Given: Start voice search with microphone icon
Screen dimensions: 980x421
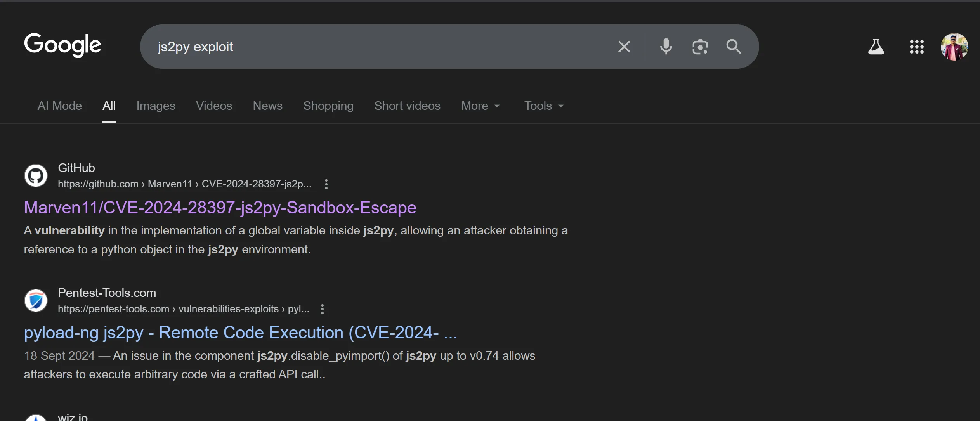Looking at the screenshot, I should click(666, 47).
